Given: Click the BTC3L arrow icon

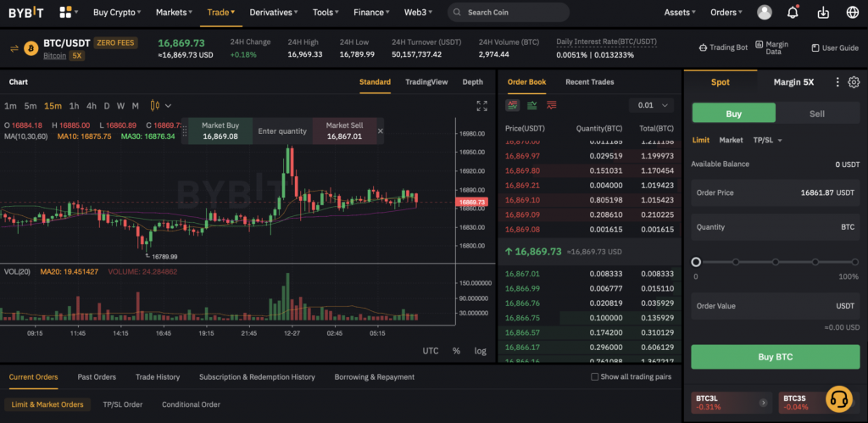Looking at the screenshot, I should [764, 403].
